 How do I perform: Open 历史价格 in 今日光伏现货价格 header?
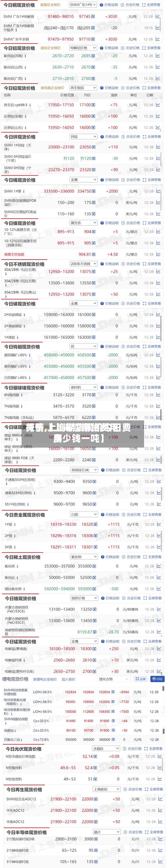[x=132, y=749]
